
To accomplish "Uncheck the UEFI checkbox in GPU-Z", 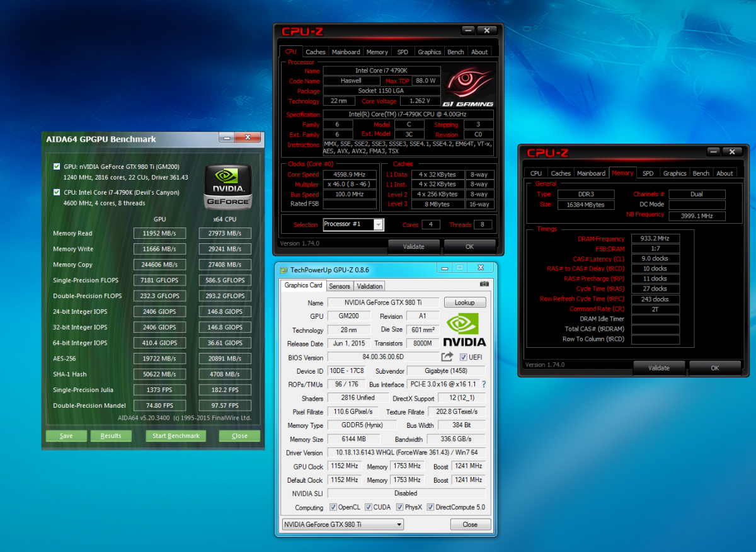I will point(463,358).
